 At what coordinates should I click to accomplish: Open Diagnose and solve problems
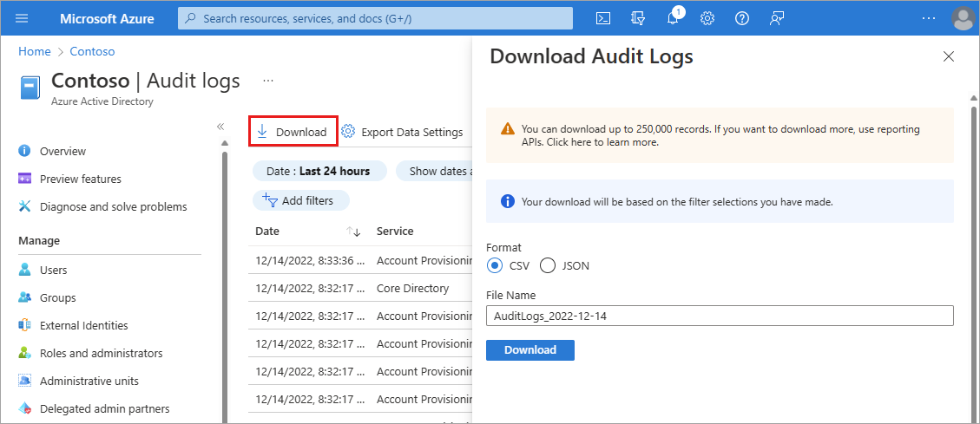click(113, 206)
